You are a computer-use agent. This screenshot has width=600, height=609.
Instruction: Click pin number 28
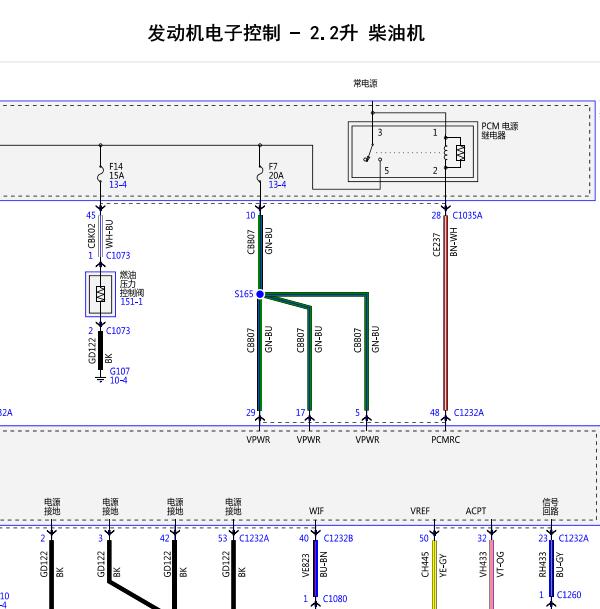(x=437, y=216)
